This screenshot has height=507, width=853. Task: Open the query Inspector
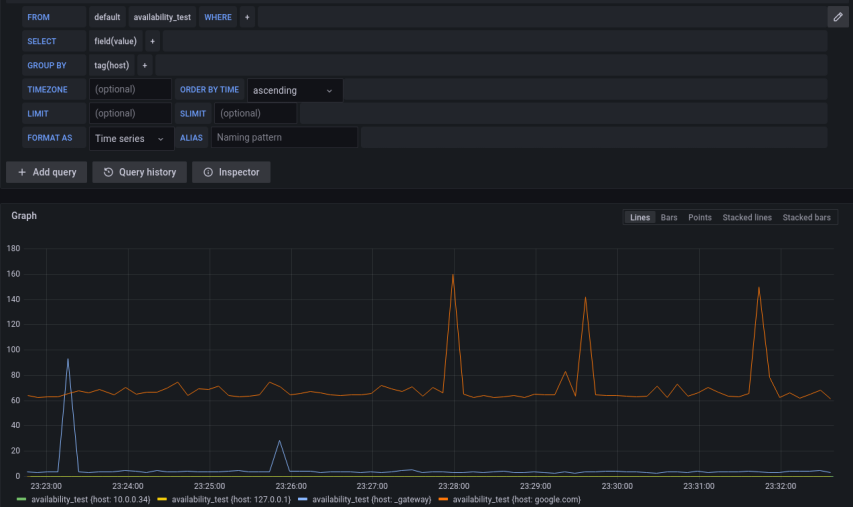pyautogui.click(x=231, y=172)
